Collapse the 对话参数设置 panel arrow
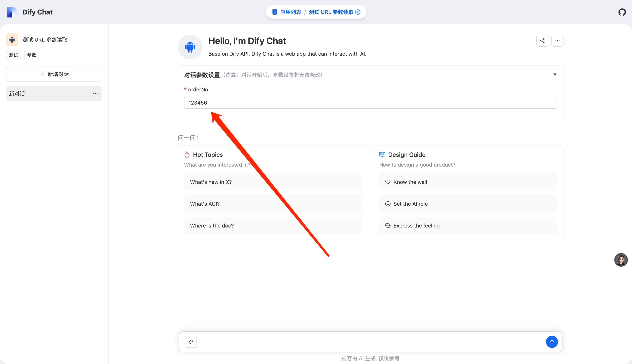Screen dimensions: 632x364 pos(554,74)
